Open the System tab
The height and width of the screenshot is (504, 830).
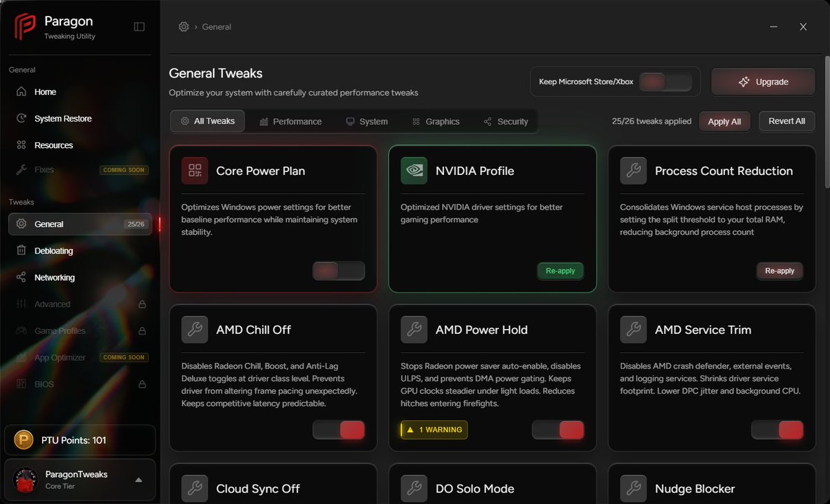[367, 121]
